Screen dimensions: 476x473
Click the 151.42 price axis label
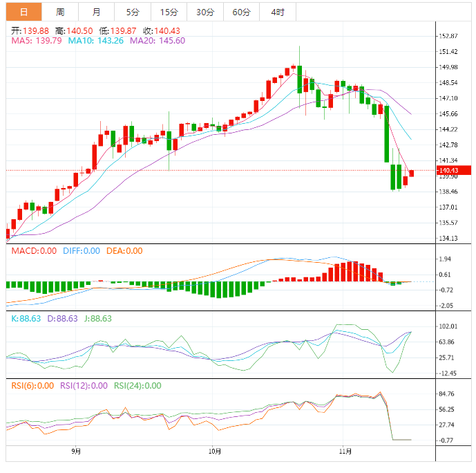click(x=448, y=51)
